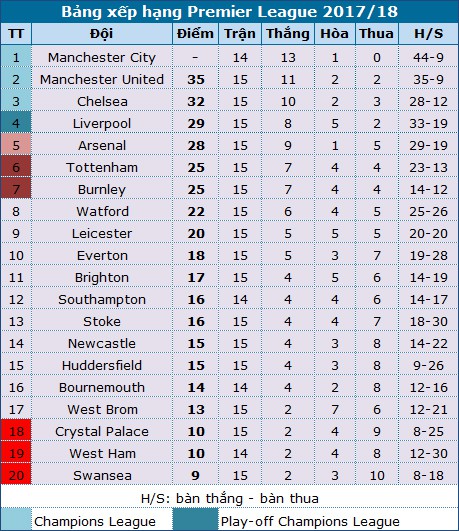Click the Thắng column header
This screenshot has width=459, height=531.
(288, 34)
